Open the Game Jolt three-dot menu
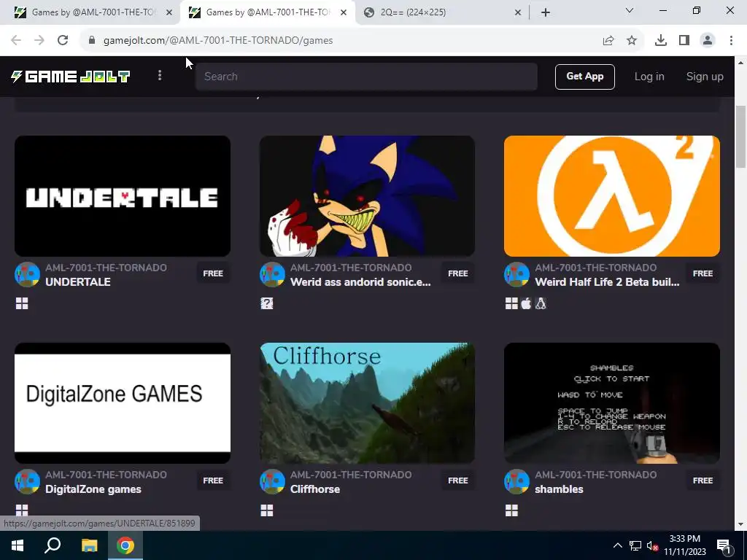The image size is (747, 560). 160,76
